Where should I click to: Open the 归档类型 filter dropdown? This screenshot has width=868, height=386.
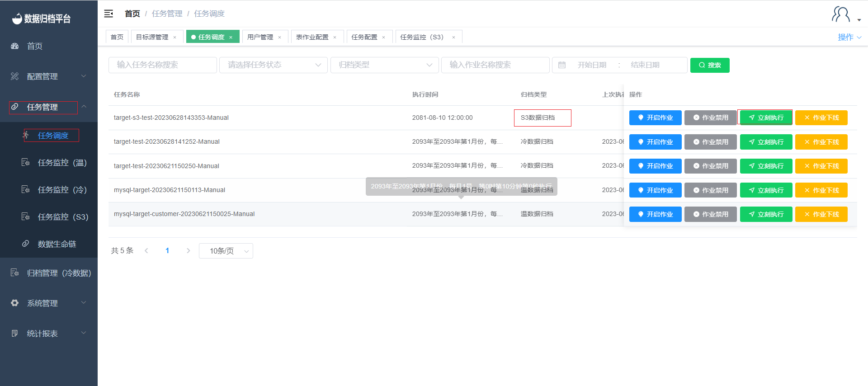pyautogui.click(x=385, y=65)
